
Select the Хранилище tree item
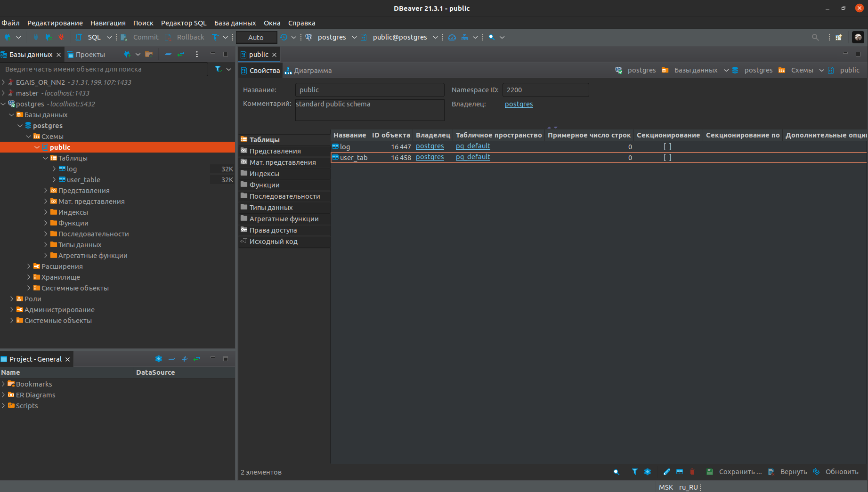point(60,277)
